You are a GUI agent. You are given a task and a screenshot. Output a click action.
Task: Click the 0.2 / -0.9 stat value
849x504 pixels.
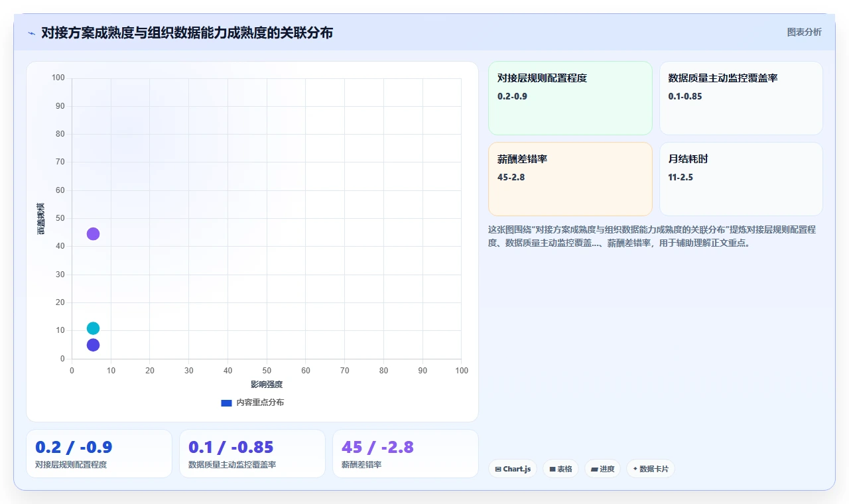74,448
